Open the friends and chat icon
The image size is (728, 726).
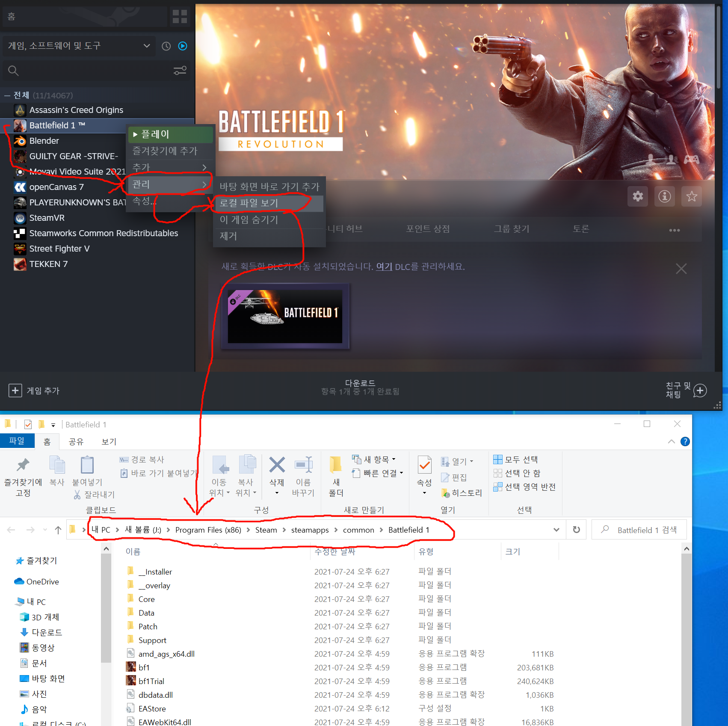[700, 390]
